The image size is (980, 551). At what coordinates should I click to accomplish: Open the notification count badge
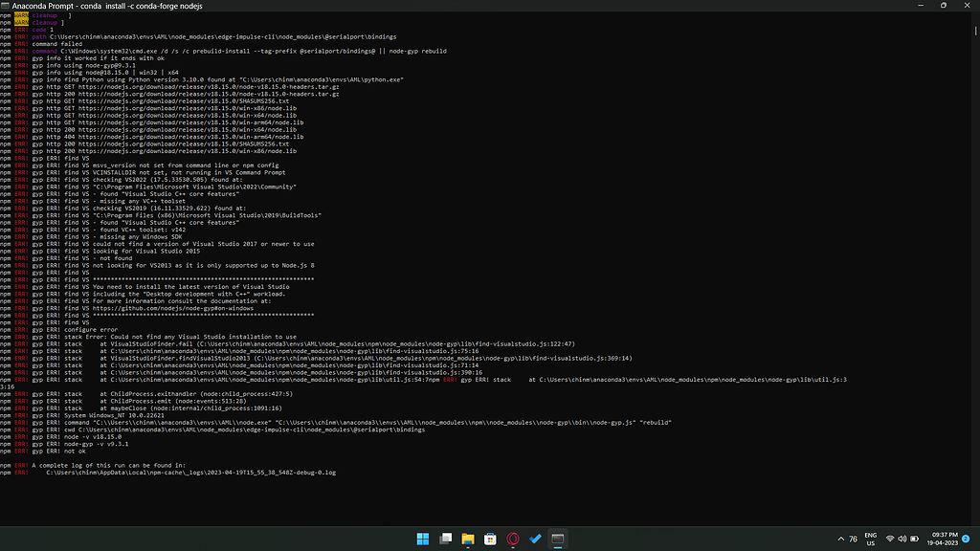pyautogui.click(x=968, y=539)
